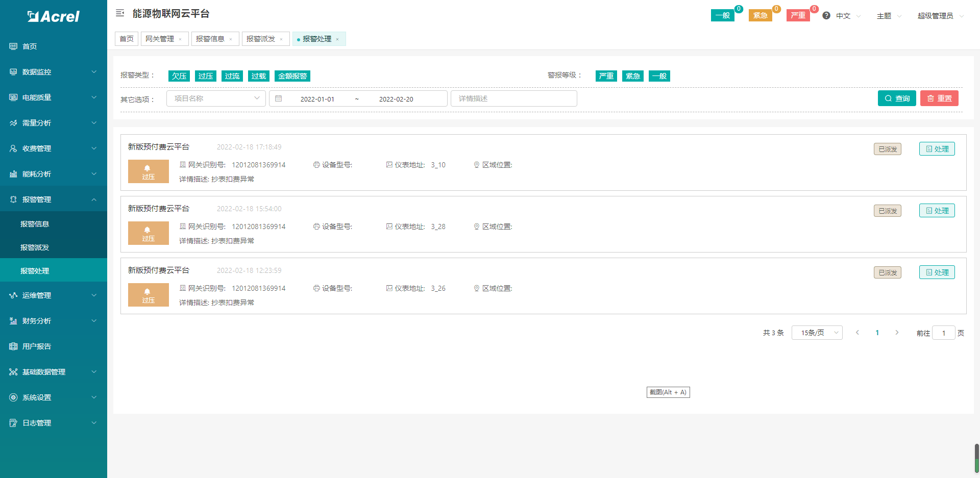Toggle the 过载 alarm type filter
The image size is (980, 478).
(x=259, y=76)
